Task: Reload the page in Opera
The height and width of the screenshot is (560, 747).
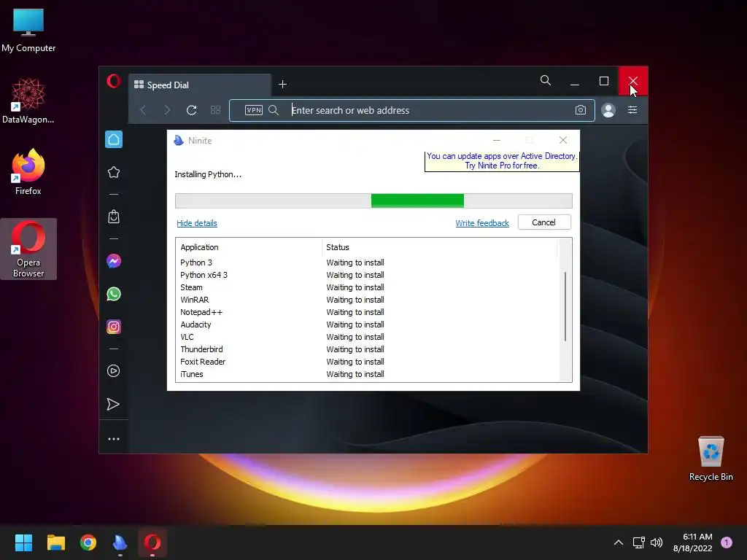Action: (x=192, y=110)
